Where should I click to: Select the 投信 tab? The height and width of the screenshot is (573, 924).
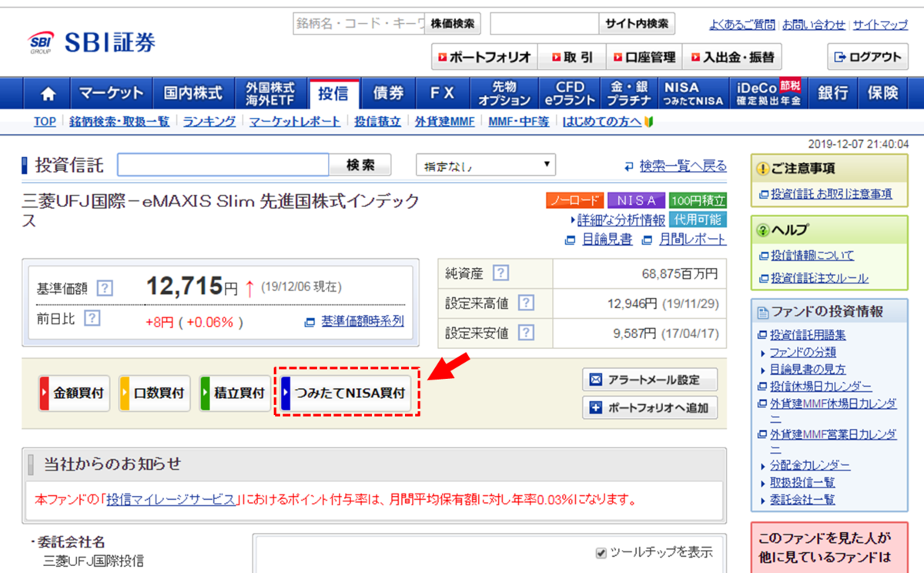(333, 94)
